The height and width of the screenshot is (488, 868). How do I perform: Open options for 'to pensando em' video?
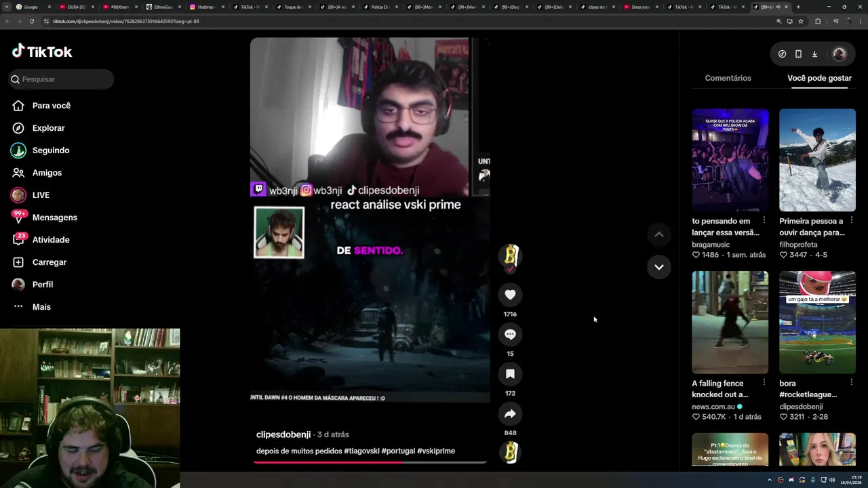pos(764,220)
